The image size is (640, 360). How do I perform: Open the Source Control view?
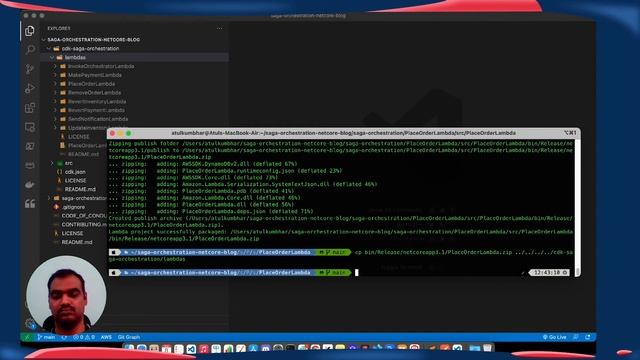coord(30,69)
